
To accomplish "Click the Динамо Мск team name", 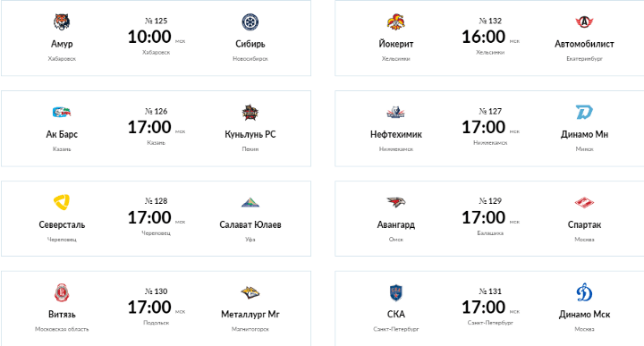I will tap(584, 315).
